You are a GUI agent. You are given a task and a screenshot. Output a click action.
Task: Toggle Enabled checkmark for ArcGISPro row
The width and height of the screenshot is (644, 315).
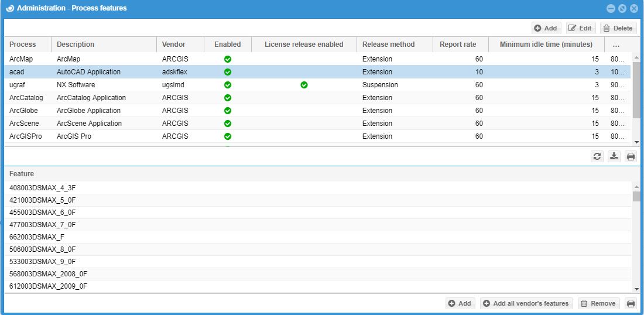pos(228,136)
